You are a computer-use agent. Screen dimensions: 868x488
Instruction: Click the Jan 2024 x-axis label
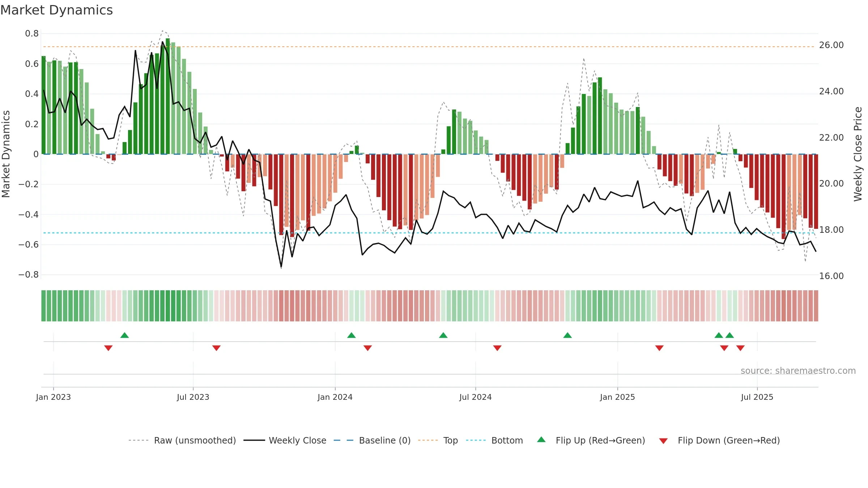click(x=335, y=397)
